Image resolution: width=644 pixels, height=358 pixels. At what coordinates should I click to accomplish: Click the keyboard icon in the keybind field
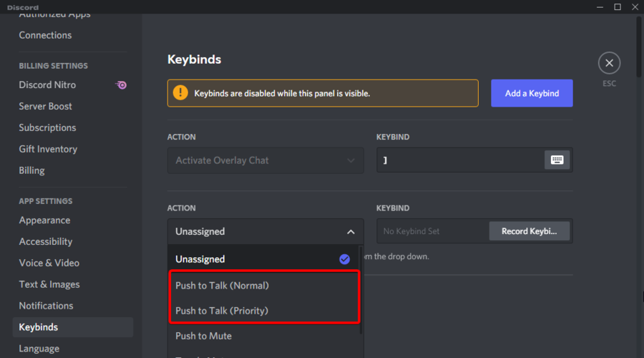pos(557,160)
